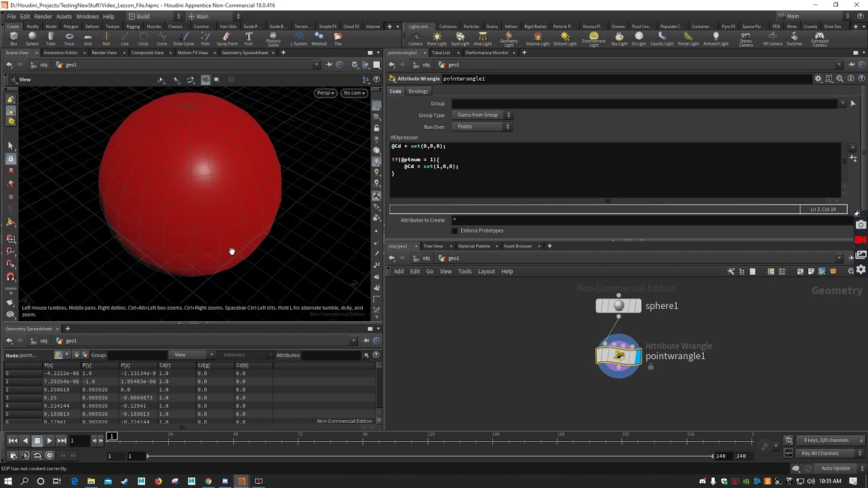
Task: Open the No cam camera menu
Action: pos(354,93)
